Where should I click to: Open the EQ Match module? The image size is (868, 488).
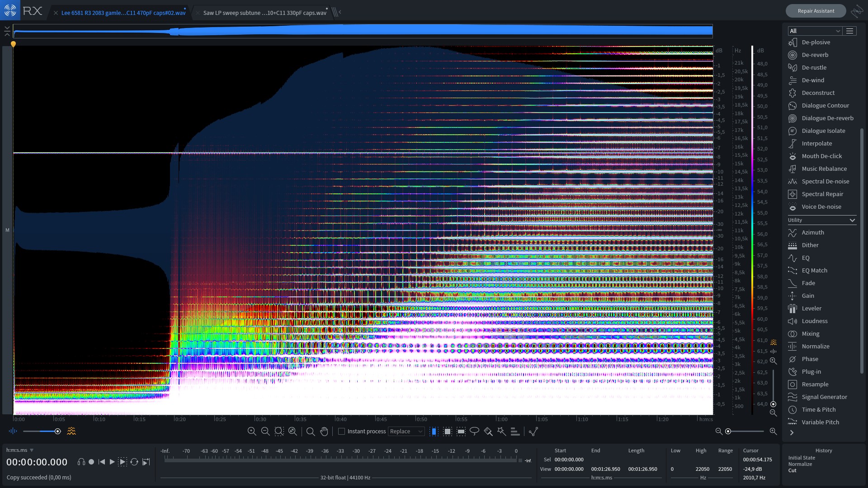[x=814, y=270]
